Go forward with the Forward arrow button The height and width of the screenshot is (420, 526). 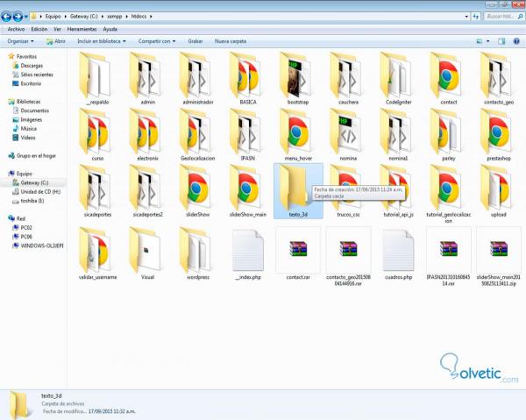point(18,16)
